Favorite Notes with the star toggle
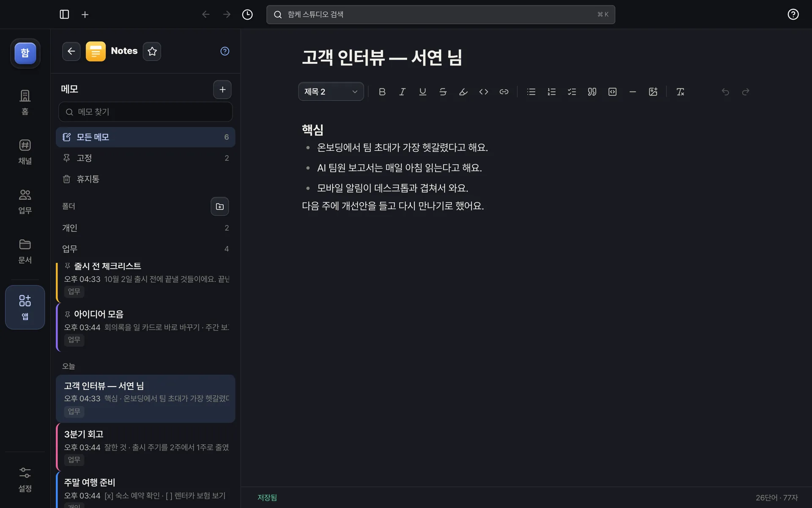This screenshot has width=812, height=508. point(152,51)
